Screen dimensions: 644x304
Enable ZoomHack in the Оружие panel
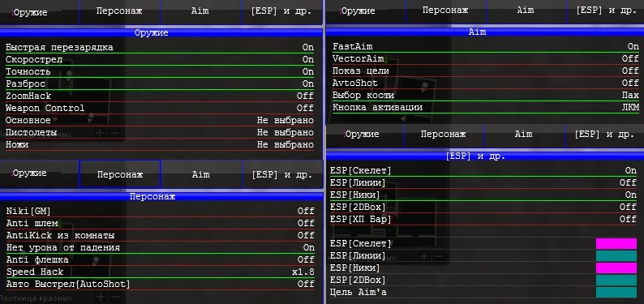159,96
